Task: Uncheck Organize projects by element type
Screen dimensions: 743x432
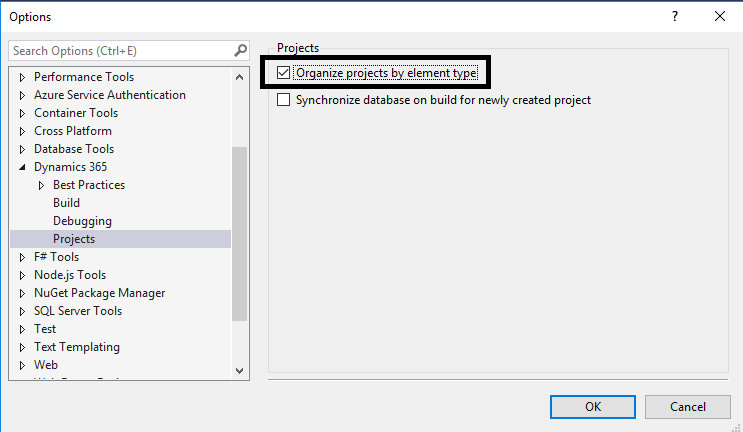Action: 284,73
